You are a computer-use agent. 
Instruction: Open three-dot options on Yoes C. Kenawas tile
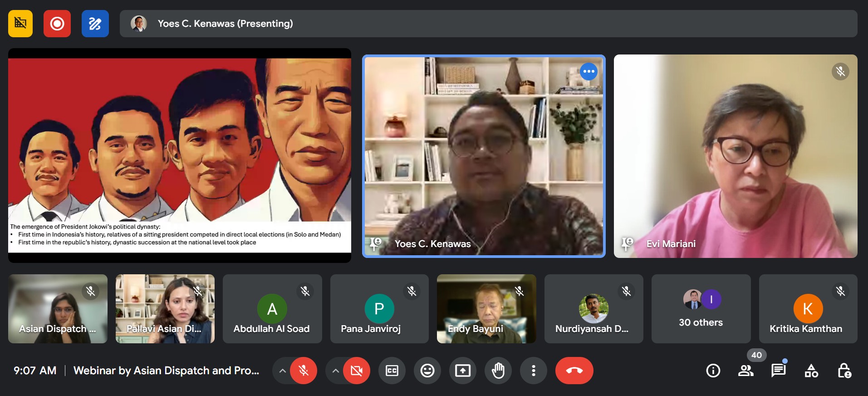pyautogui.click(x=588, y=71)
